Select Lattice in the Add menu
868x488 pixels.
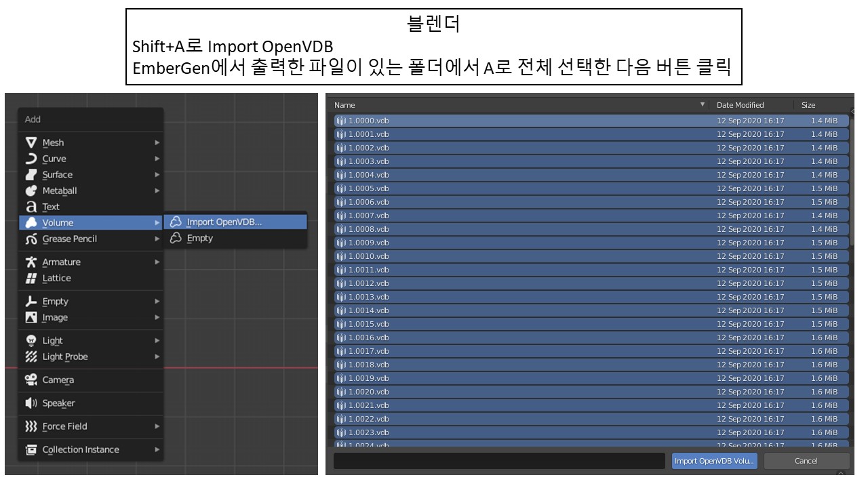click(91, 278)
